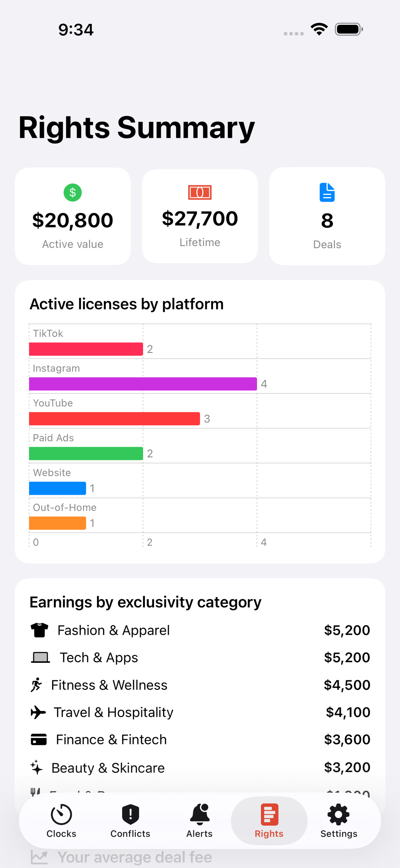This screenshot has width=400, height=868.
Task: Tap the battery status icon
Action: click(x=349, y=29)
